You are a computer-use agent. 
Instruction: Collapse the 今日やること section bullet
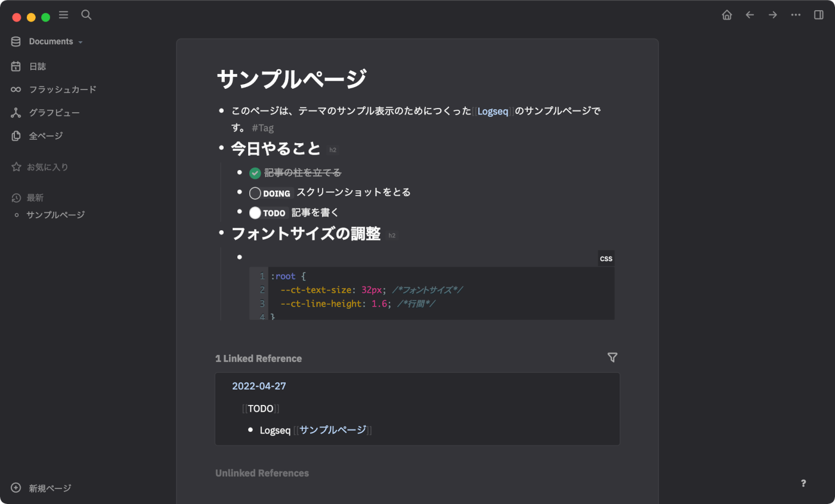click(x=221, y=148)
